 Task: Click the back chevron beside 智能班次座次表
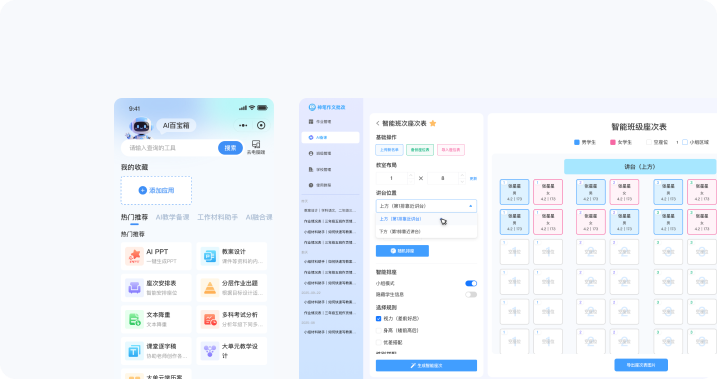(378, 123)
